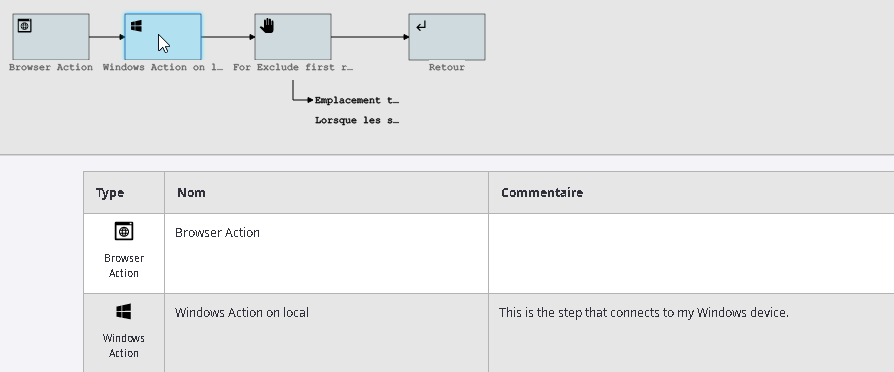Sort table by Type column header
This screenshot has height=372, width=894.
click(x=124, y=193)
